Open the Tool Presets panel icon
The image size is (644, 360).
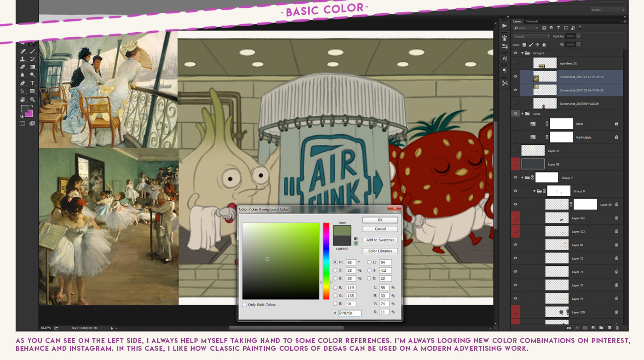[x=505, y=83]
